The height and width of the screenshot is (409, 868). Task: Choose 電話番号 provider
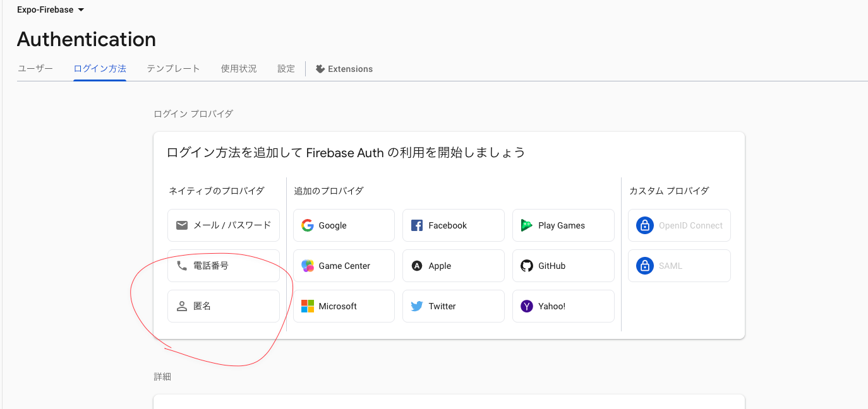(224, 266)
